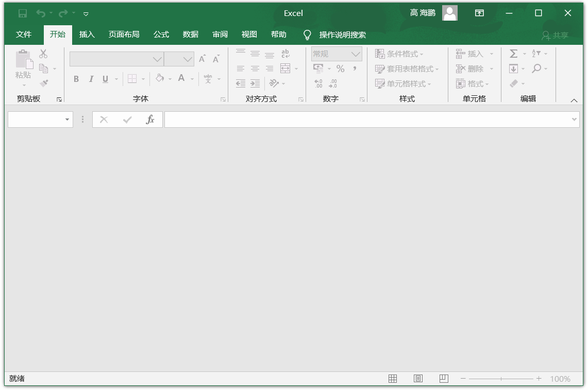Viewport: 588px width, 391px height.
Task: Click the Fill down-arrow icon
Action: point(513,69)
